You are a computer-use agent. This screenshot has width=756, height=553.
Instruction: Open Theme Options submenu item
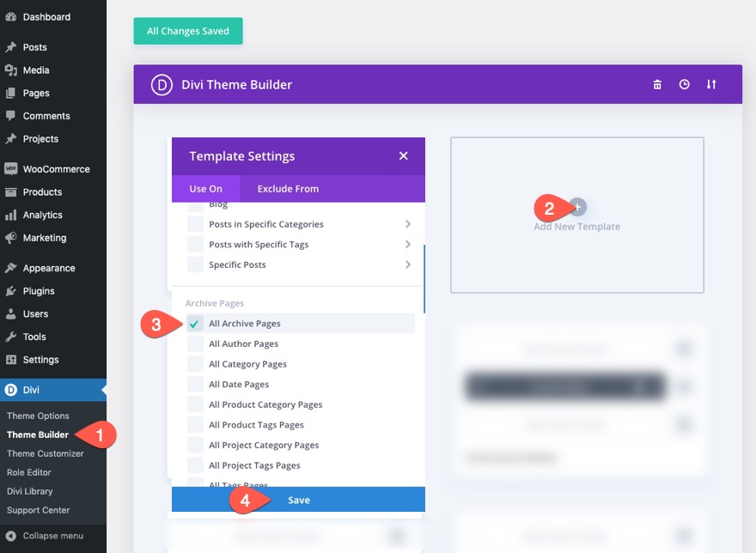[x=38, y=416]
